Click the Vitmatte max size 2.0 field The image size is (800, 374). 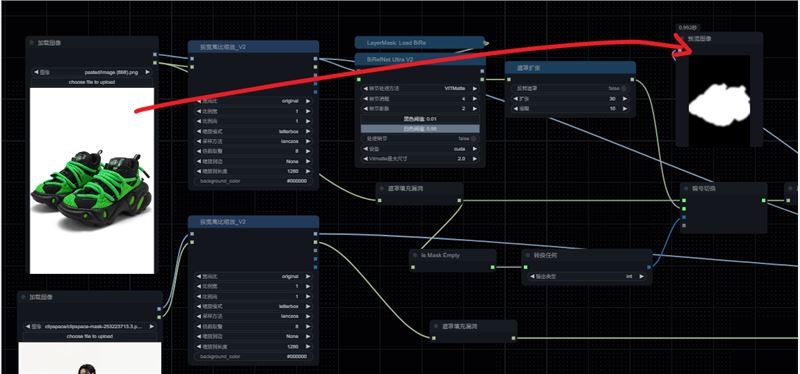tap(420, 159)
